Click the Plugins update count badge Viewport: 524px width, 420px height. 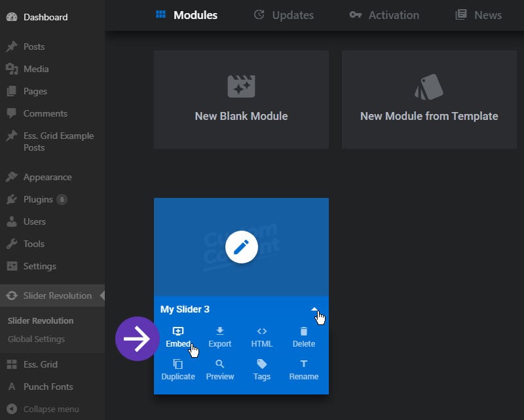pos(62,200)
